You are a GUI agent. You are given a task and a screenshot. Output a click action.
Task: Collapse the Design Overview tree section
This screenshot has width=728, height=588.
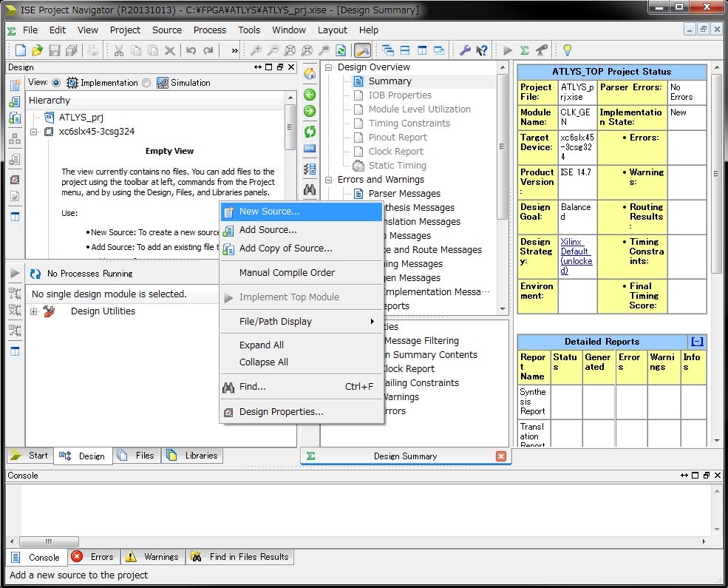pyautogui.click(x=329, y=67)
